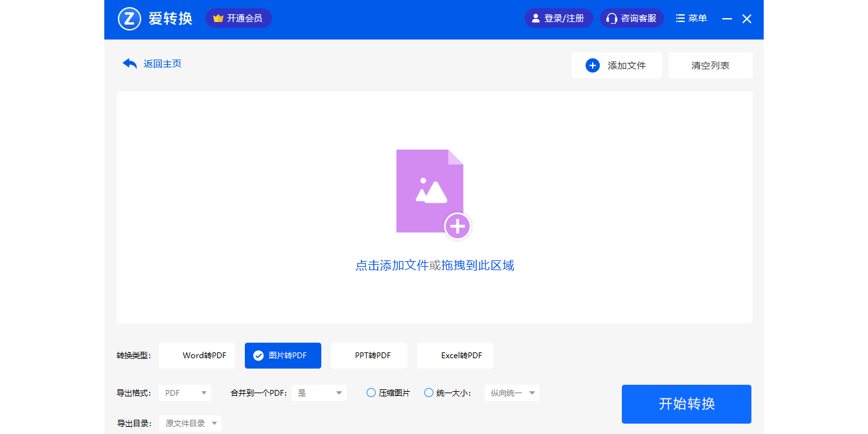This screenshot has width=868, height=434.
Task: Enable the 压缩图片 option
Action: [371, 393]
